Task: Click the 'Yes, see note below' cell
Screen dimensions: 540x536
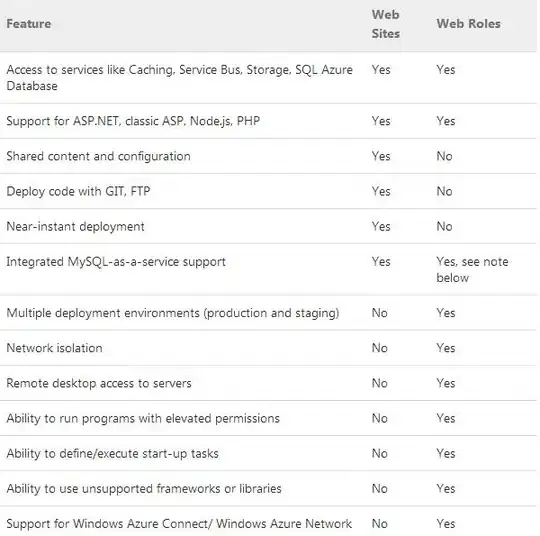Action: (x=472, y=270)
